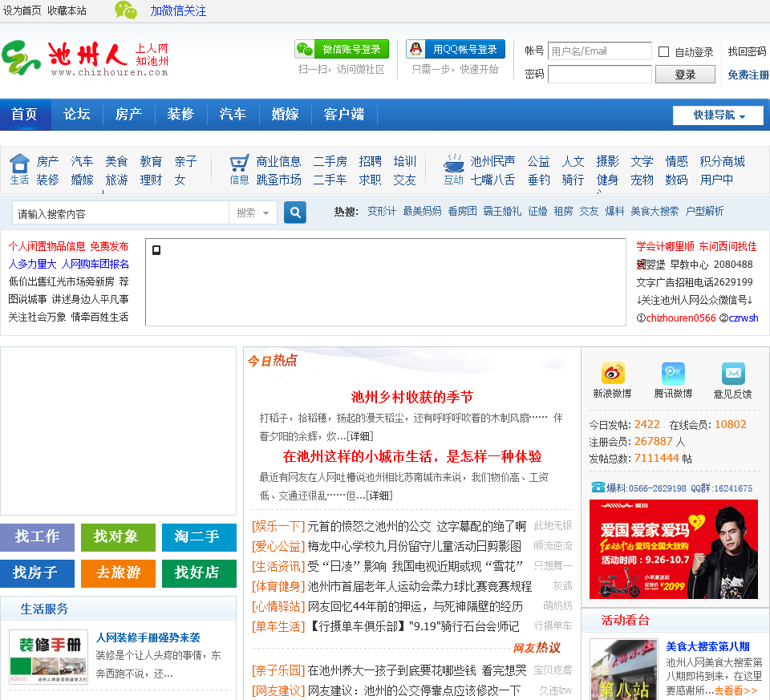Image resolution: width=770 pixels, height=700 pixels.
Task: Tick the 自动登录 checkbox
Action: [663, 51]
